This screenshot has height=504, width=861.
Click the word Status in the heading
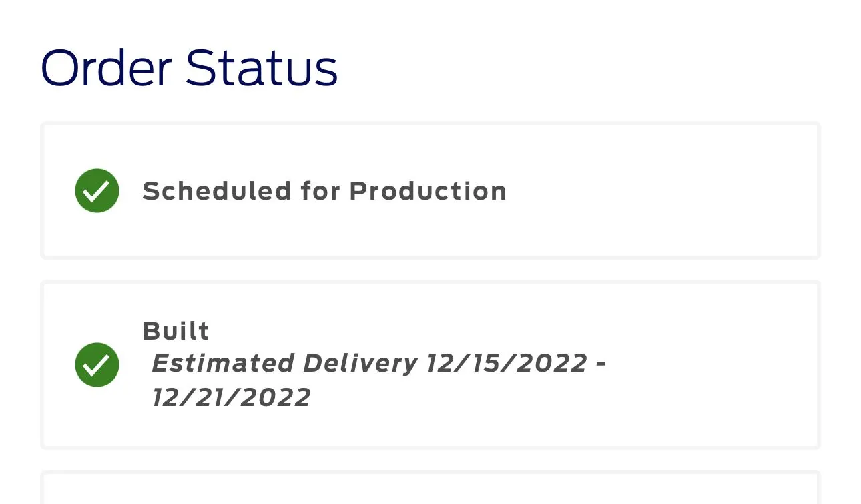click(x=262, y=68)
